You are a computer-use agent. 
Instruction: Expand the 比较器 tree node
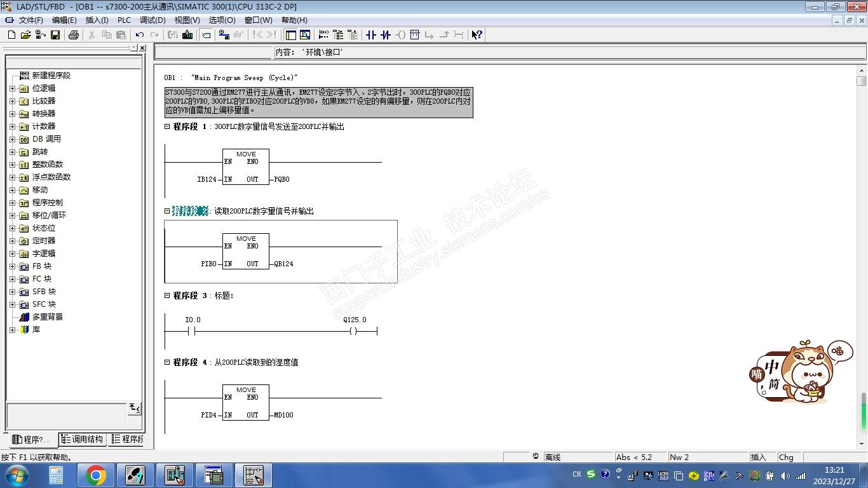click(12, 101)
